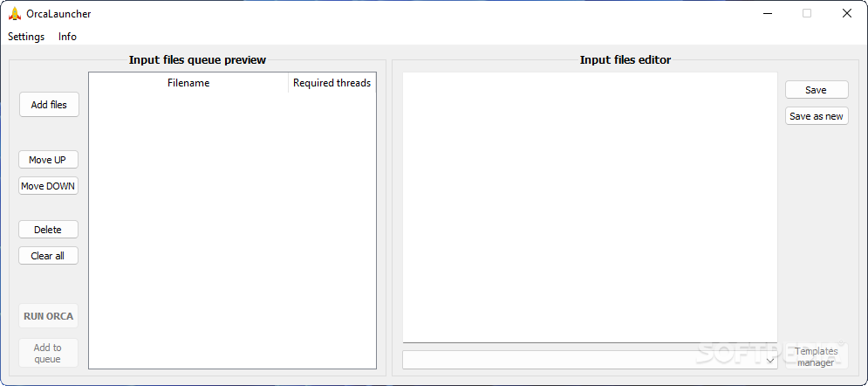Open the Templates manager

[817, 356]
